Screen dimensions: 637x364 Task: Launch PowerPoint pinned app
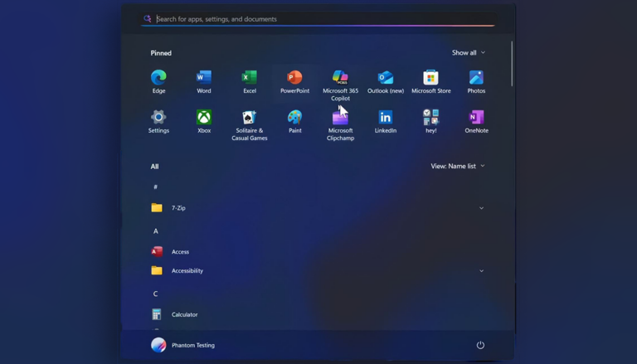295,81
